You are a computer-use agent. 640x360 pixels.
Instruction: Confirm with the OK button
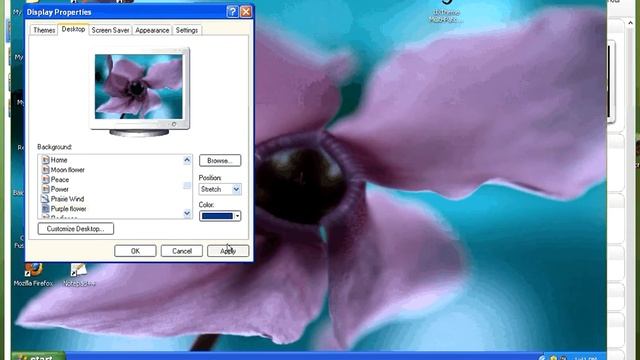[x=135, y=251]
